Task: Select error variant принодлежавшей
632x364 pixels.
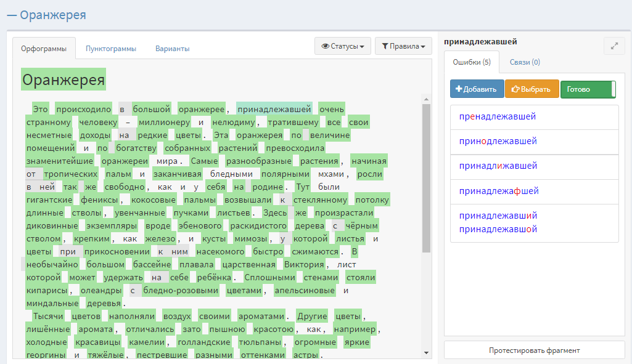Action: [x=535, y=141]
